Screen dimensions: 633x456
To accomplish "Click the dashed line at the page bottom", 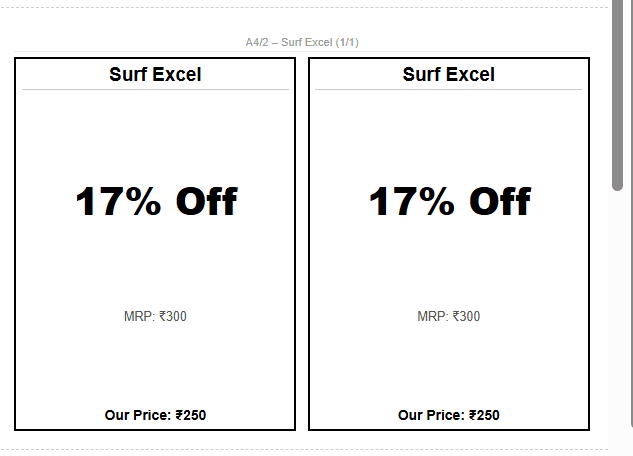I will (x=300, y=450).
